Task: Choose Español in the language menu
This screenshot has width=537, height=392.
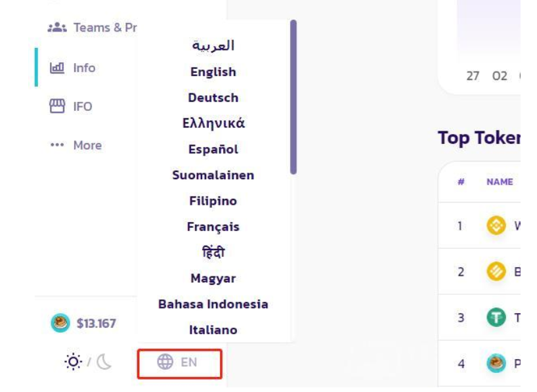Action: (x=213, y=149)
